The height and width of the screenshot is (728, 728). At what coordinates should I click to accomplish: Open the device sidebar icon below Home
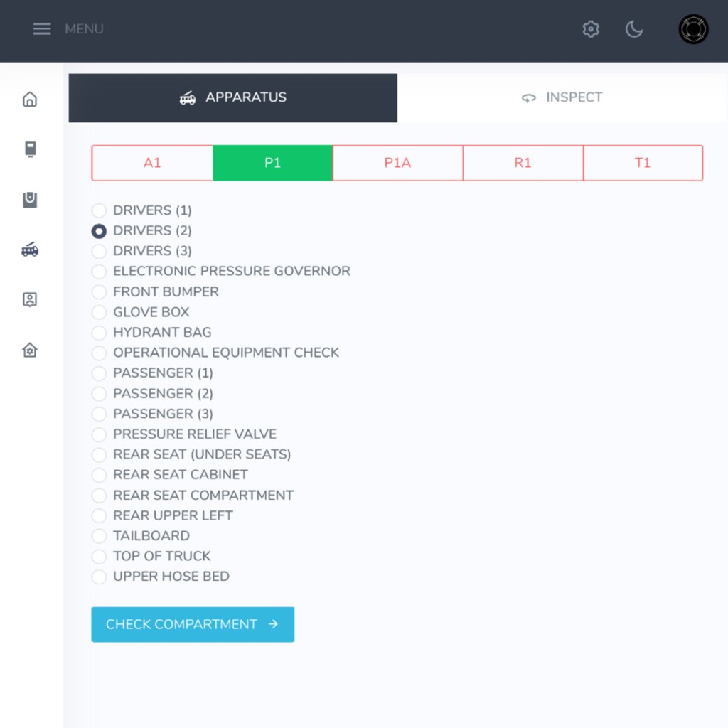[x=30, y=149]
